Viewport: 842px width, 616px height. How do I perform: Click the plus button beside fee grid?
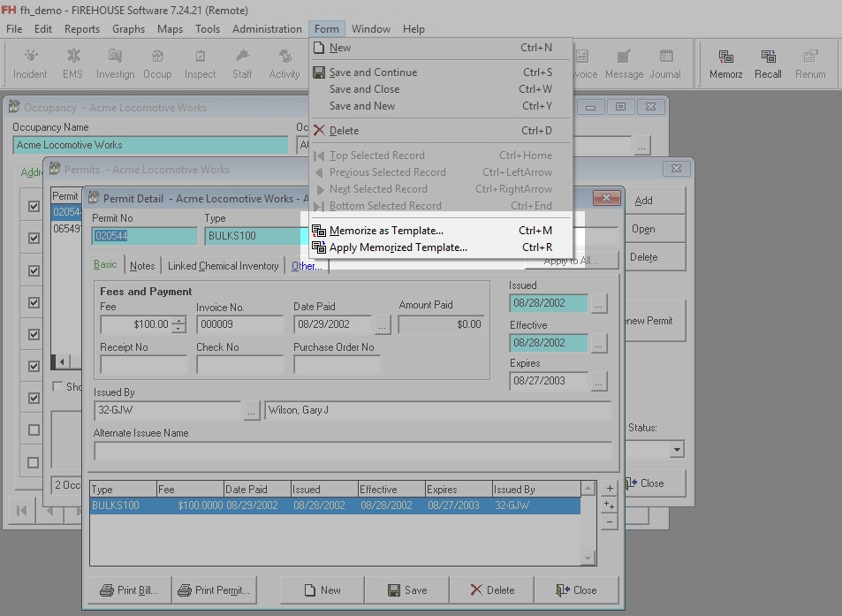click(609, 488)
